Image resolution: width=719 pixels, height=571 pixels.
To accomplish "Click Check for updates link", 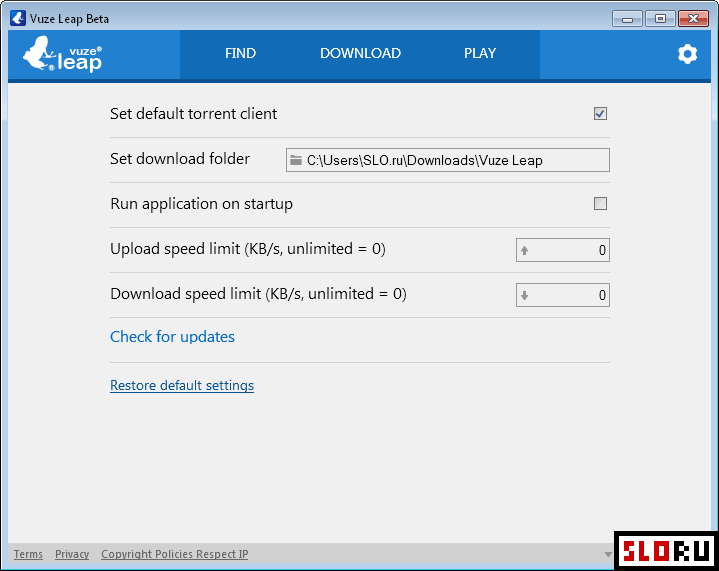I will click(x=172, y=337).
